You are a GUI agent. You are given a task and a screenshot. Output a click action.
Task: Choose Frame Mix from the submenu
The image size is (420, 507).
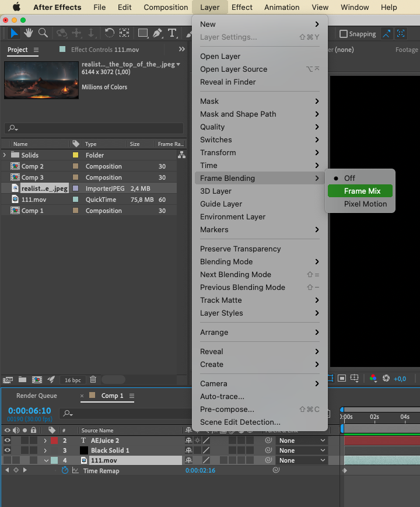click(x=362, y=191)
